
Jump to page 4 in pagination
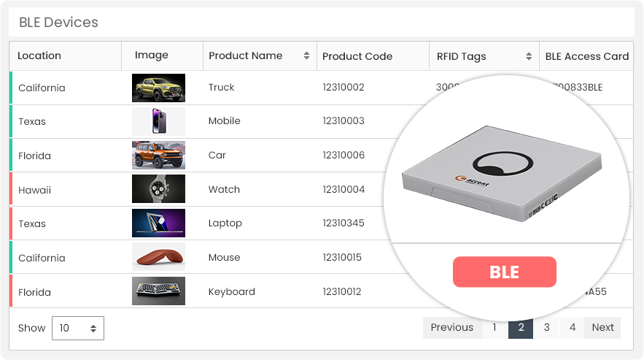pos(573,328)
